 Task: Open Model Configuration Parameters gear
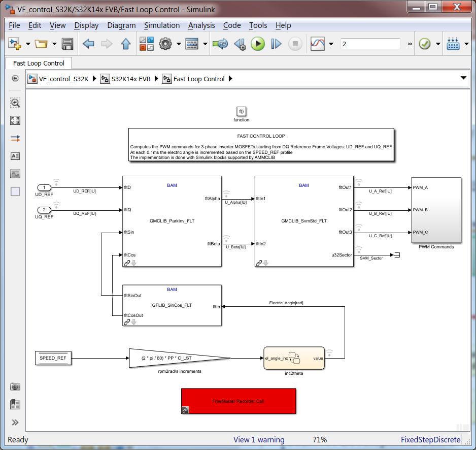coord(165,44)
